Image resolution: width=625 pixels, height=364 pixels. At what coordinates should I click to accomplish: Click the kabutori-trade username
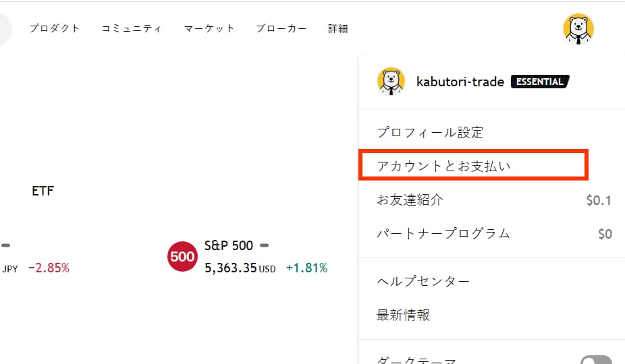[460, 82]
